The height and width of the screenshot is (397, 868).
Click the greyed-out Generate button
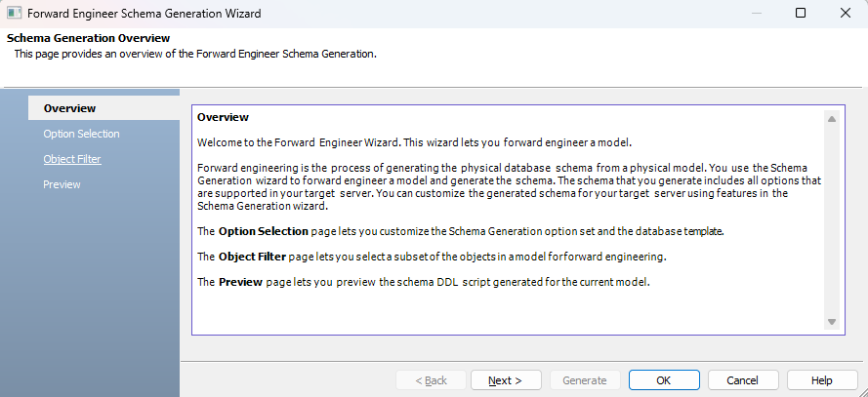585,380
